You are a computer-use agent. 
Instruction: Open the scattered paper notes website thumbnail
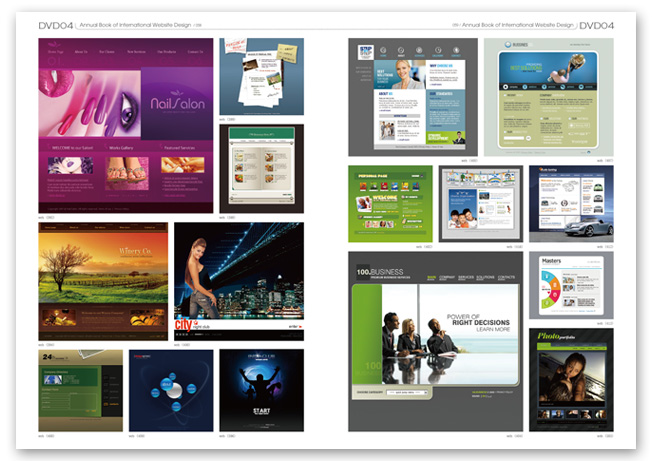coord(262,76)
